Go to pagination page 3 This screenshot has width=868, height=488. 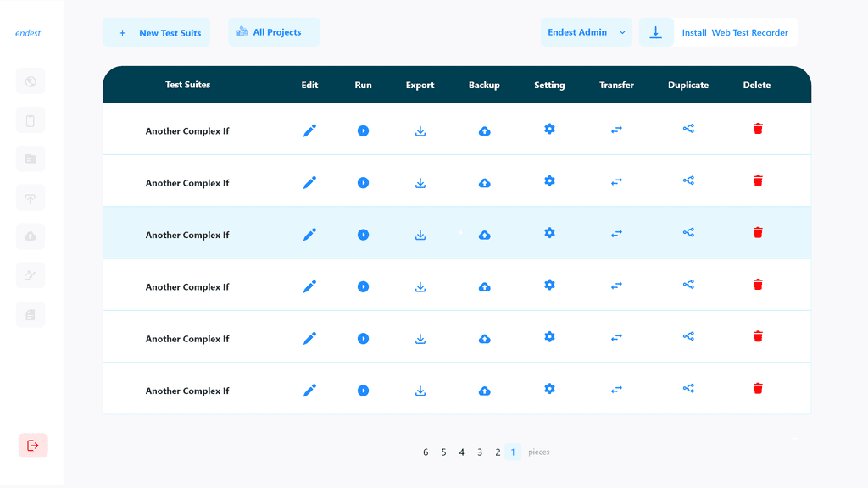(480, 452)
